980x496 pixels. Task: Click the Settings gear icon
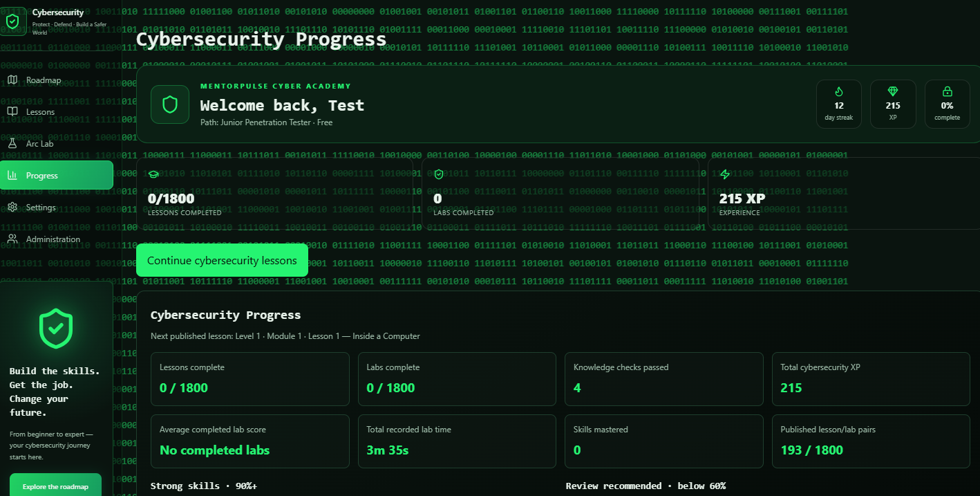pyautogui.click(x=12, y=208)
